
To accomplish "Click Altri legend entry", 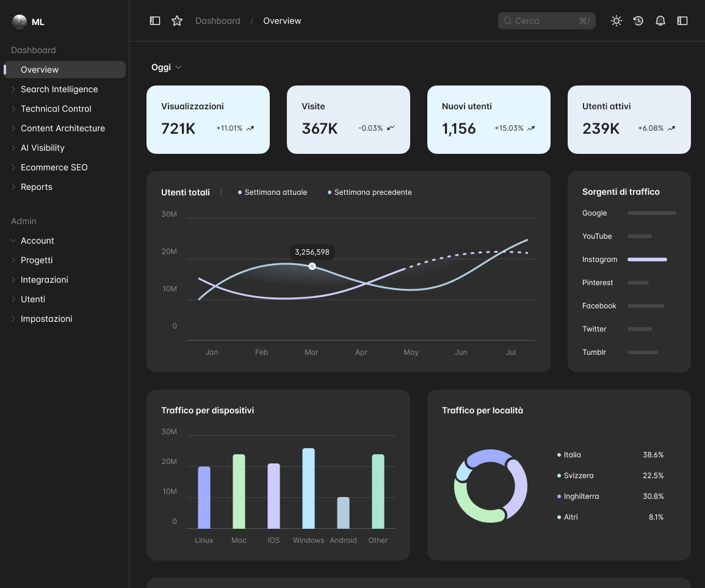I will tap(568, 517).
